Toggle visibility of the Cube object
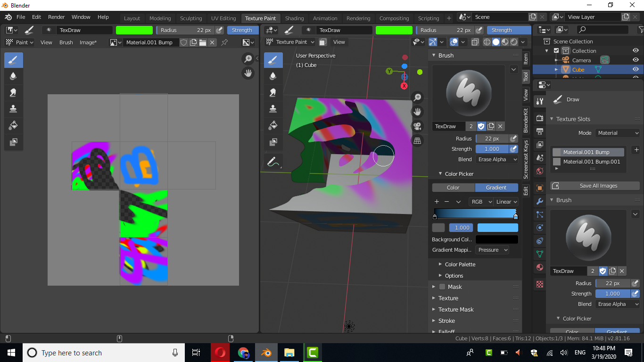This screenshot has width=644, height=362. (x=636, y=69)
